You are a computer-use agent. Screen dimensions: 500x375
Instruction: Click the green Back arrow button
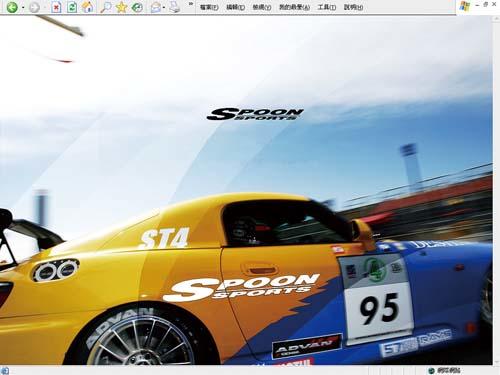click(x=12, y=7)
